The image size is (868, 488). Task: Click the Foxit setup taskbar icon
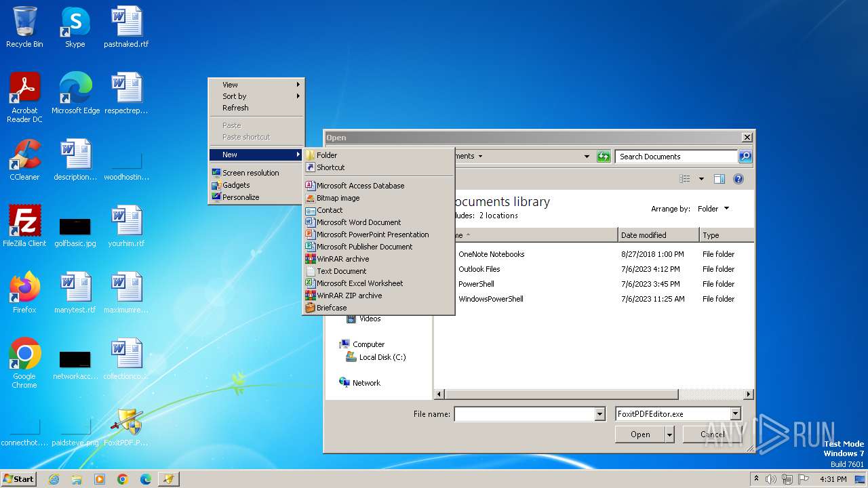click(169, 479)
